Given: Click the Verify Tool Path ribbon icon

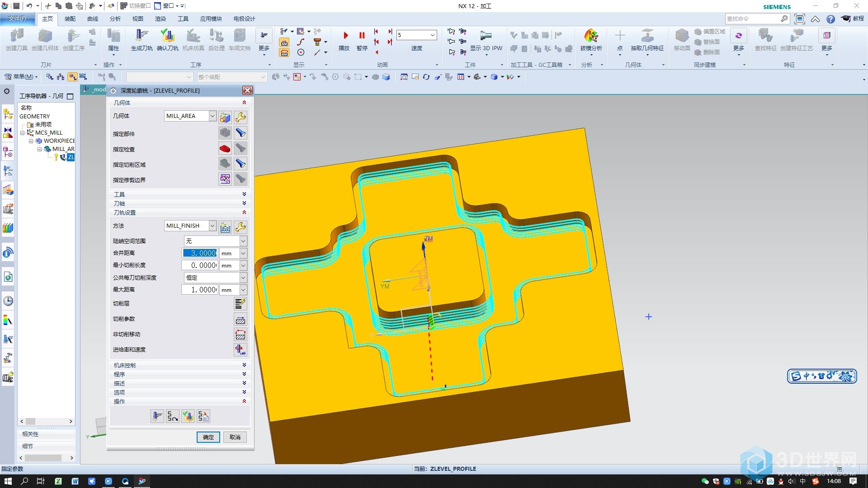Looking at the screenshot, I should (168, 40).
